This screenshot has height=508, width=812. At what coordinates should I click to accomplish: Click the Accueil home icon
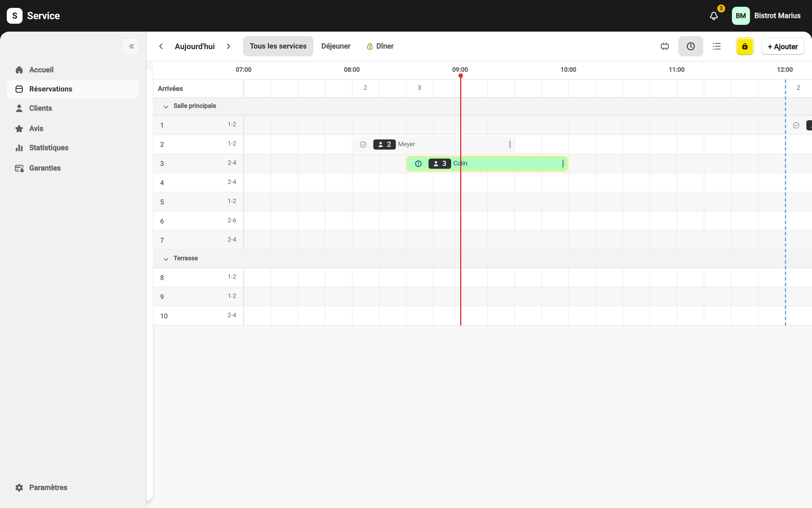click(x=19, y=70)
